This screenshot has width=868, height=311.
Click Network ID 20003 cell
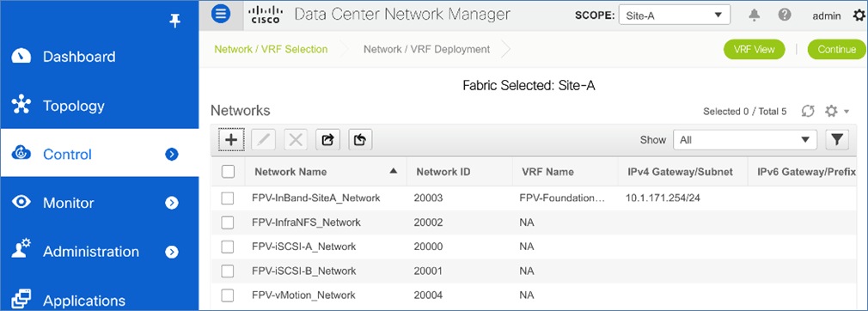(428, 198)
